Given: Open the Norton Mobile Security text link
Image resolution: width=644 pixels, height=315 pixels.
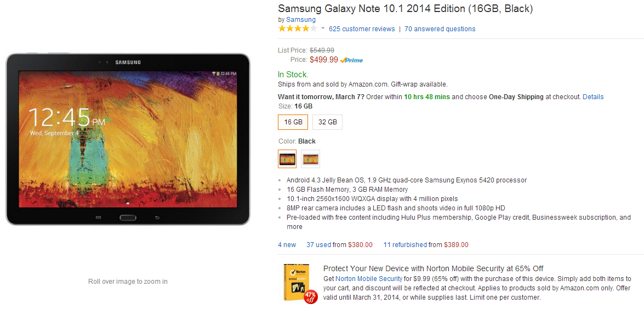Looking at the screenshot, I should coord(368,279).
